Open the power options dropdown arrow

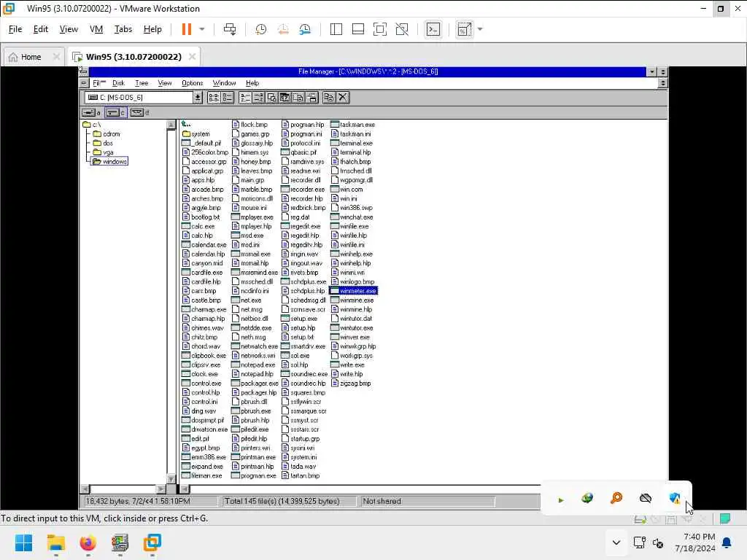coord(202,29)
